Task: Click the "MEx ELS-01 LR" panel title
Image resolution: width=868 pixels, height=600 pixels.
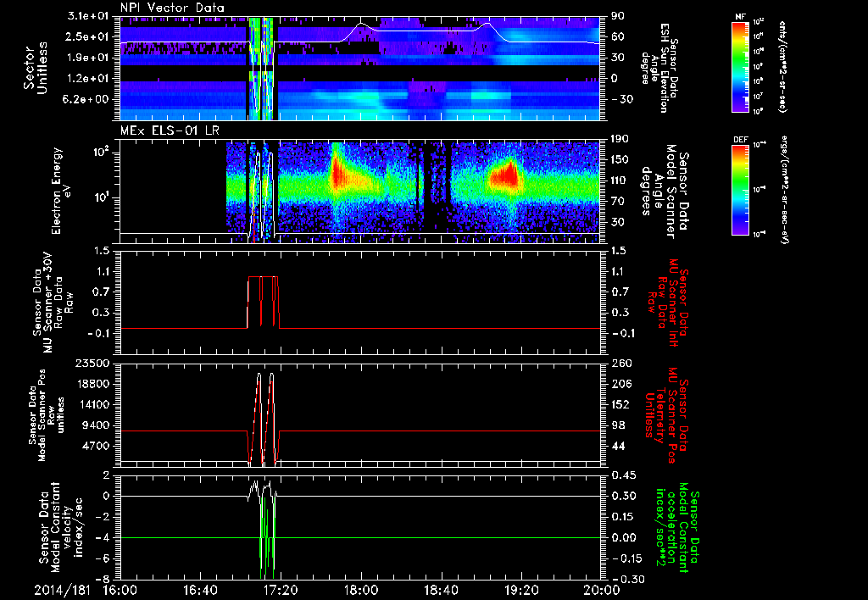Action: pyautogui.click(x=169, y=131)
